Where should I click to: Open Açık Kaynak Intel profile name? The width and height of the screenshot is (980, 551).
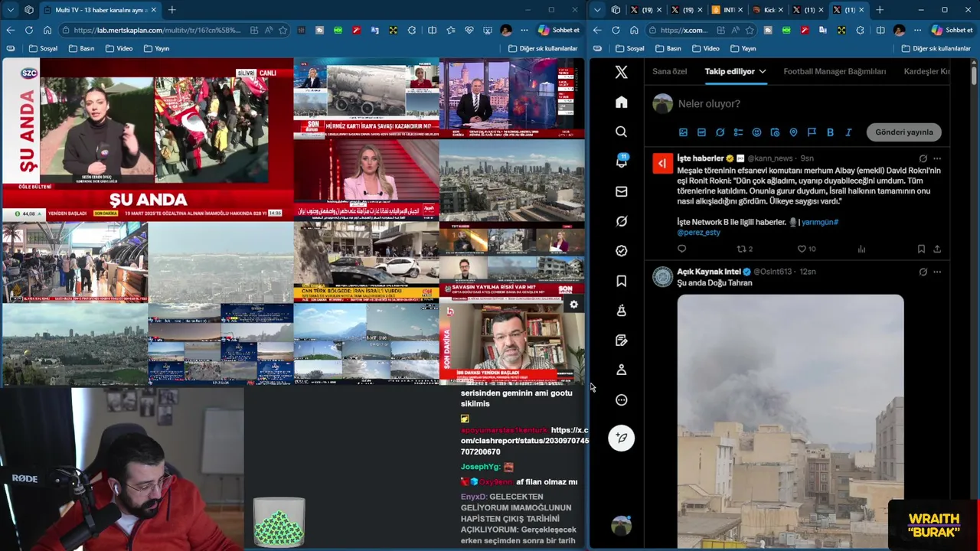(709, 272)
